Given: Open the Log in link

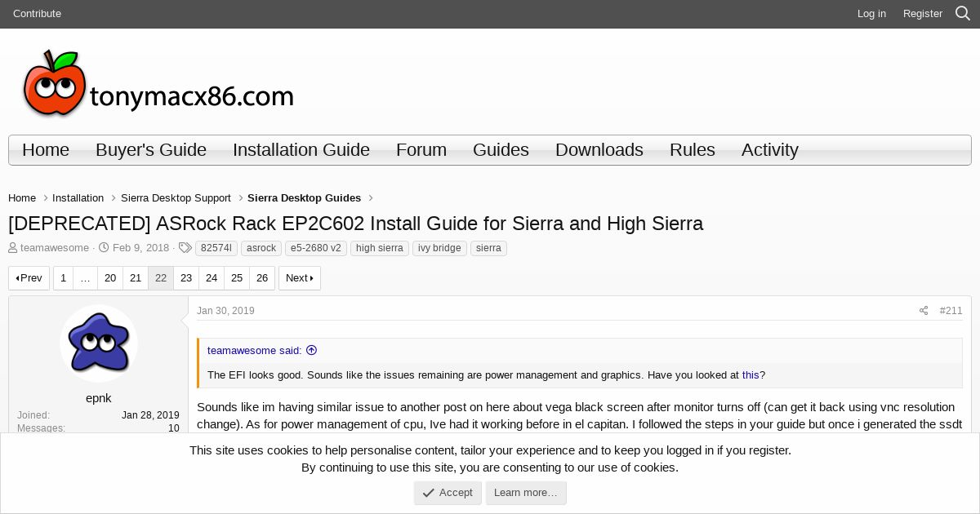Looking at the screenshot, I should coord(871,14).
